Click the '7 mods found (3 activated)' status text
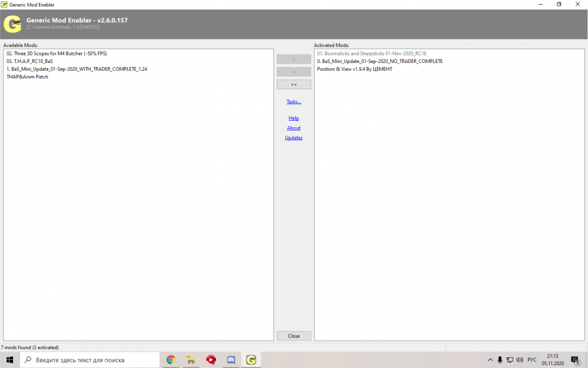Image resolution: width=588 pixels, height=368 pixels. [29, 347]
